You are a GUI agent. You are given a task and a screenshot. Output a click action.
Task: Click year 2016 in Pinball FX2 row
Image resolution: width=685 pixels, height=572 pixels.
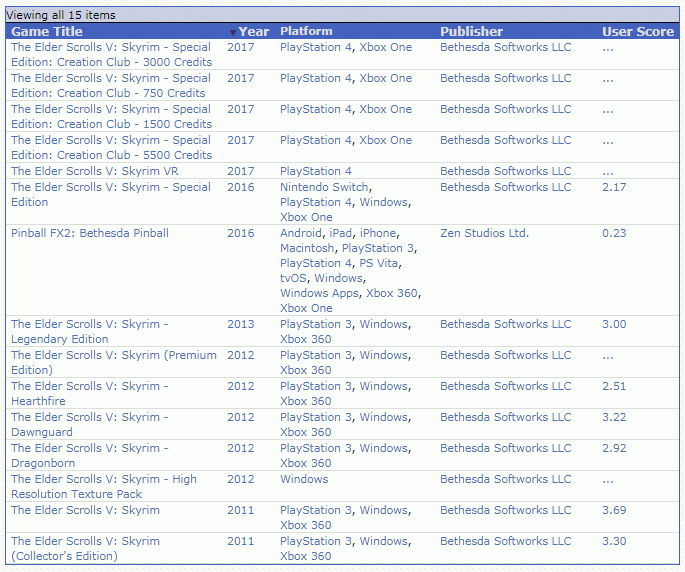coord(241,233)
